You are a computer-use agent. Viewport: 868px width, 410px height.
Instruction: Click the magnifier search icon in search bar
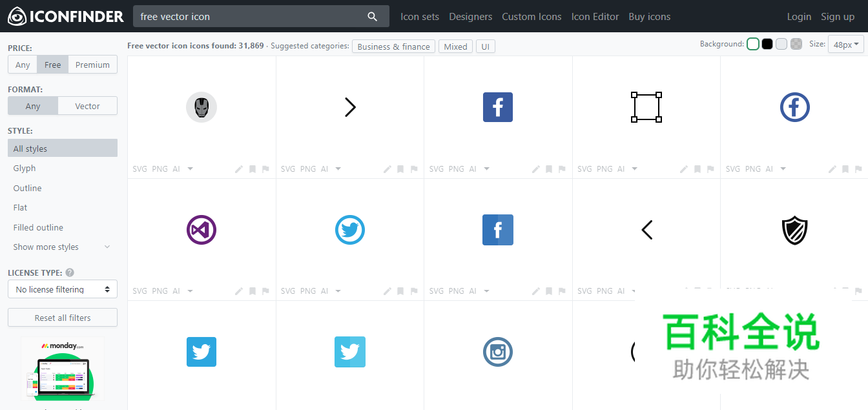click(372, 17)
